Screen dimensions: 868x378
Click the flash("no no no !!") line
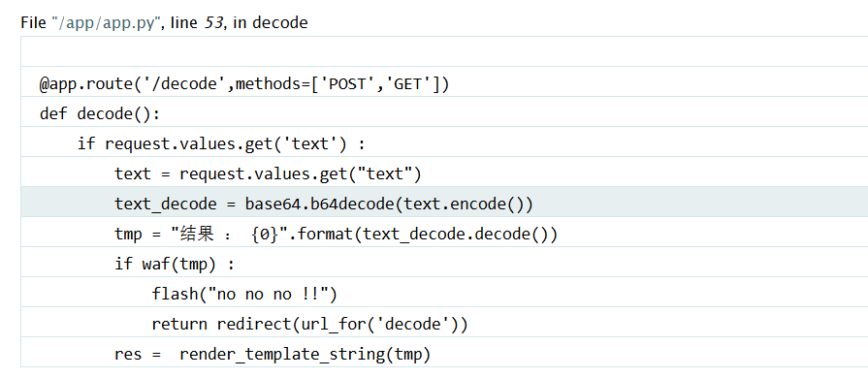coord(444,294)
